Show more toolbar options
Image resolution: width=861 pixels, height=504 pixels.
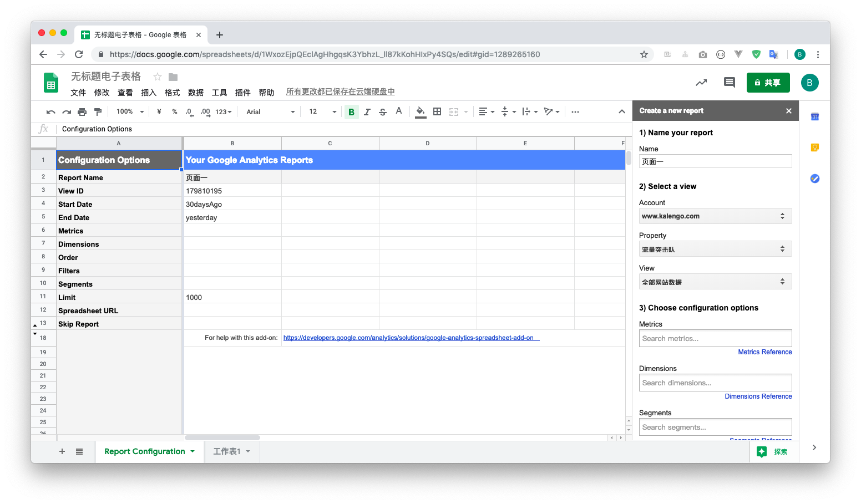(575, 112)
